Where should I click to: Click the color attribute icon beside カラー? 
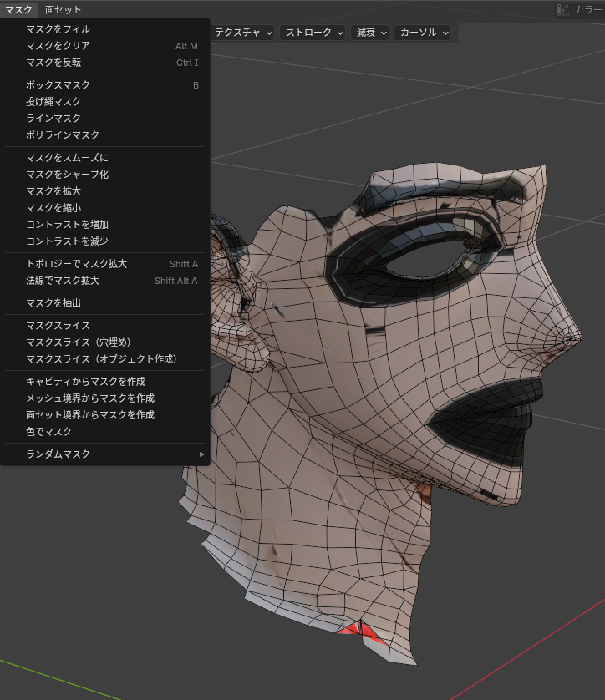562,10
